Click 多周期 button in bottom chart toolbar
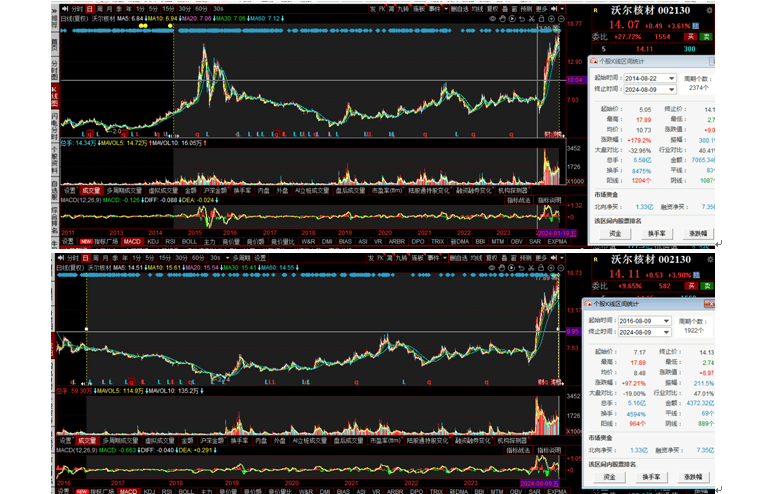The width and height of the screenshot is (767, 494). [x=242, y=258]
